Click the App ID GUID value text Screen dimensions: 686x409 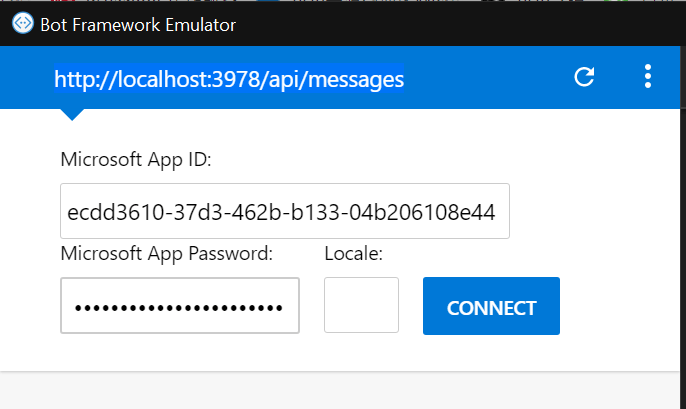283,212
